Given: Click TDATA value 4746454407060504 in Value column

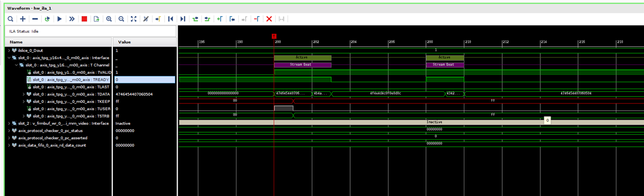Looking at the screenshot, I should tap(134, 94).
